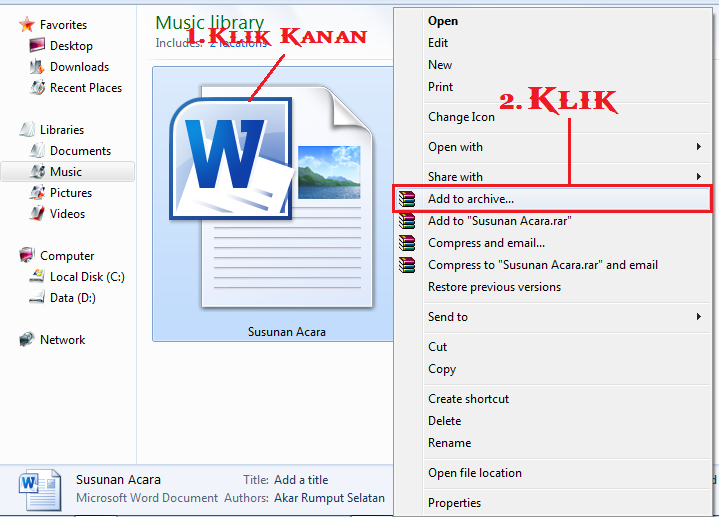Click the Downloads folder icon

[37, 67]
